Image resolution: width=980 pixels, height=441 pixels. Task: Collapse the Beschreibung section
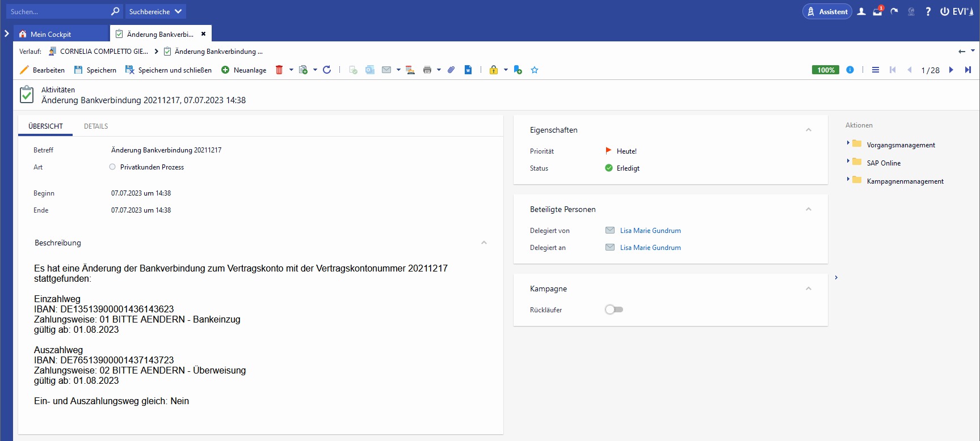click(x=484, y=243)
